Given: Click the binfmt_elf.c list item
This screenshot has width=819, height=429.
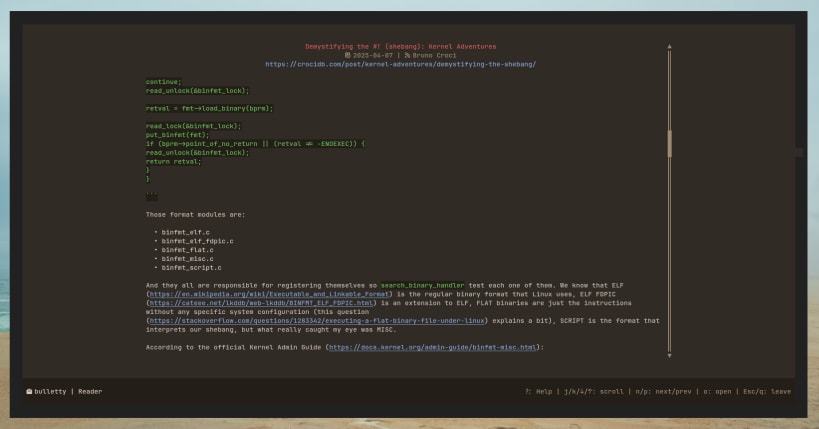Looking at the screenshot, I should point(185,233).
